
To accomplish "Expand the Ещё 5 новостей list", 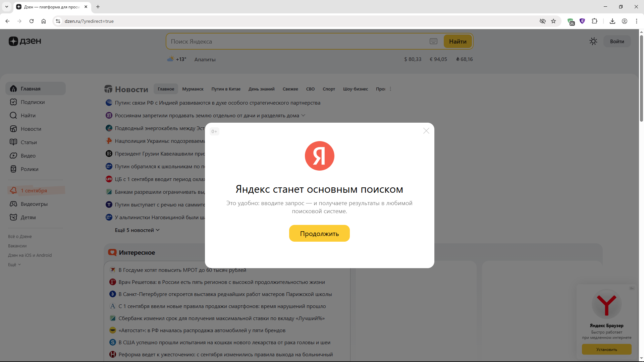I will (137, 230).
